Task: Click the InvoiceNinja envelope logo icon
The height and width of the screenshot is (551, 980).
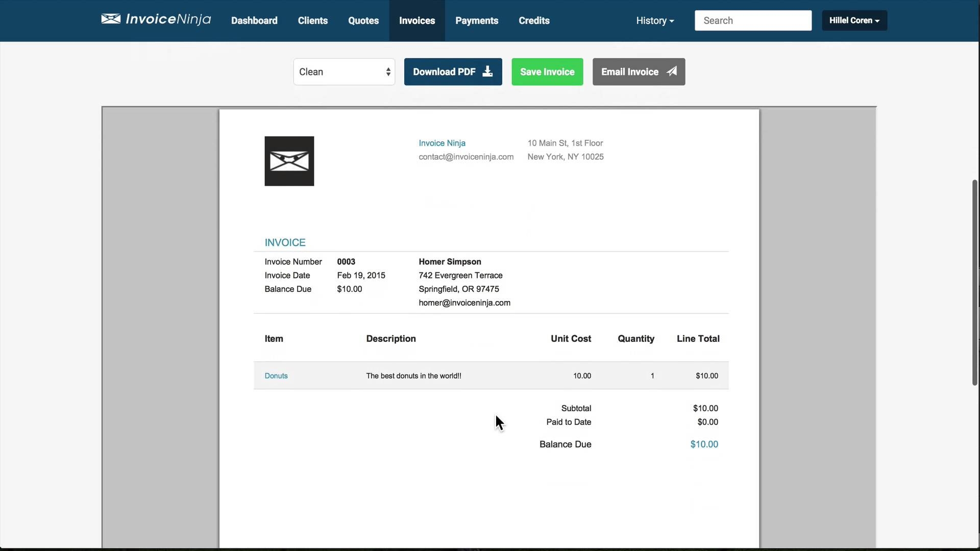Action: click(x=111, y=19)
